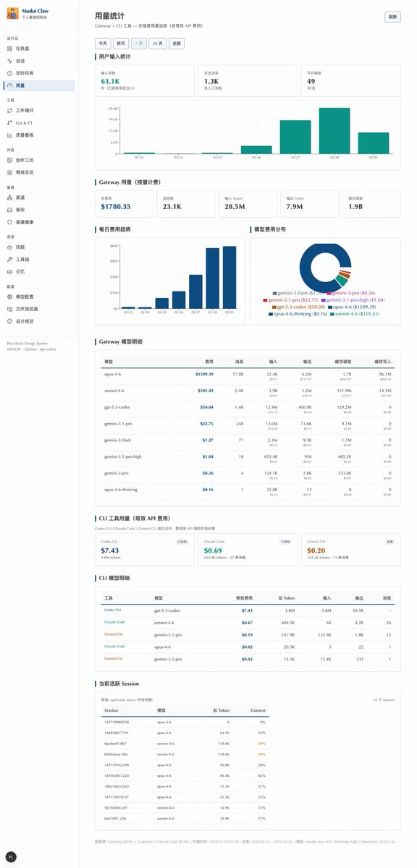This screenshot has height=868, width=417.
Task: Click the 技能 icon in sidebar
Action: (9, 247)
